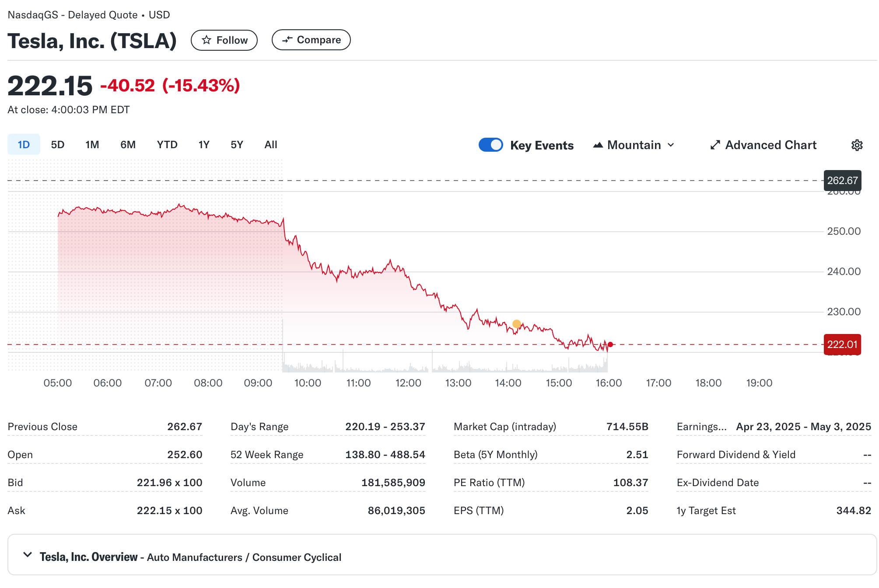Open chart settings gear icon
This screenshot has width=879, height=588.
click(x=857, y=145)
